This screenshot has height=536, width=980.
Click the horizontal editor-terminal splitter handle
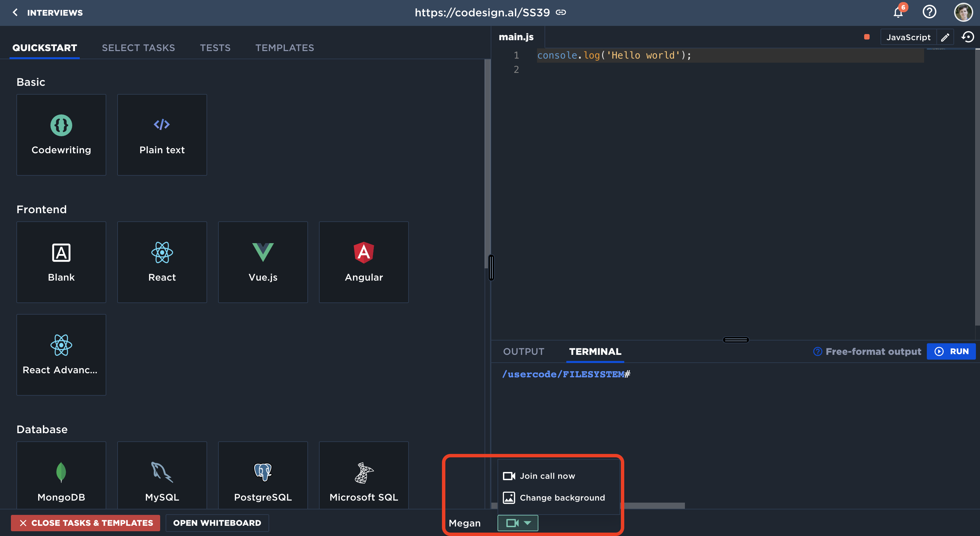click(736, 340)
